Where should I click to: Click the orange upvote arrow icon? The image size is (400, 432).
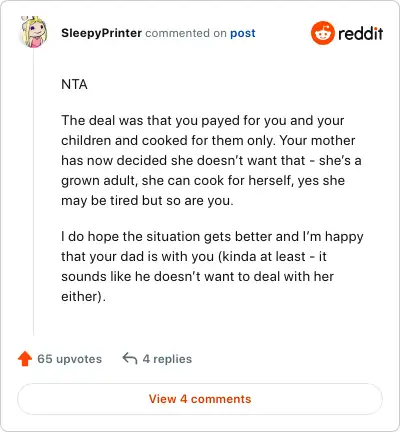coord(25,359)
